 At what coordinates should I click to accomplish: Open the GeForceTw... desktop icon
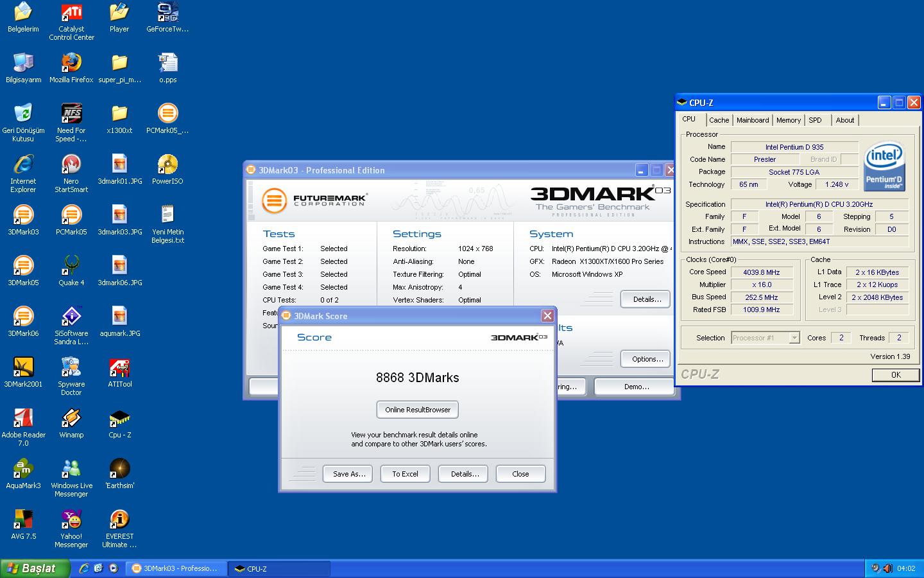point(167,17)
